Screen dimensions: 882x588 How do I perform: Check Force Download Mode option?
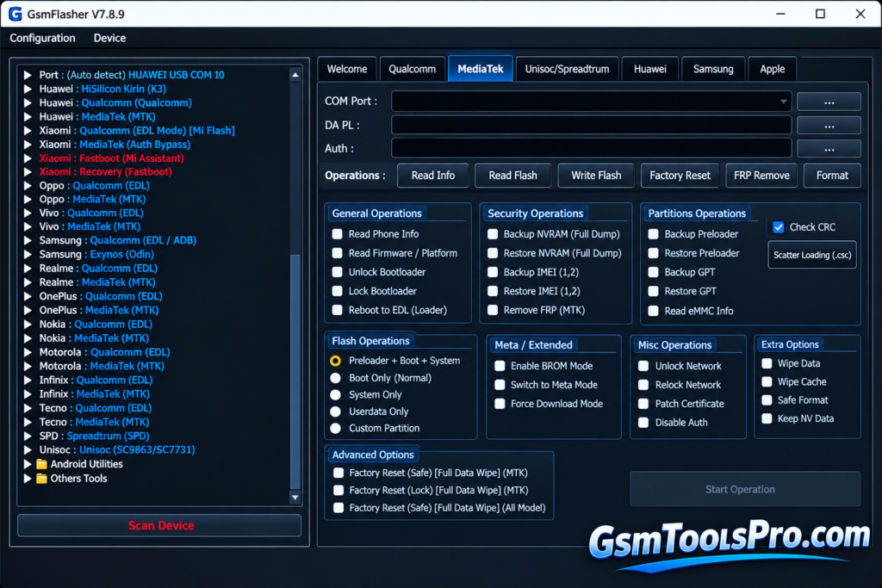tap(500, 404)
